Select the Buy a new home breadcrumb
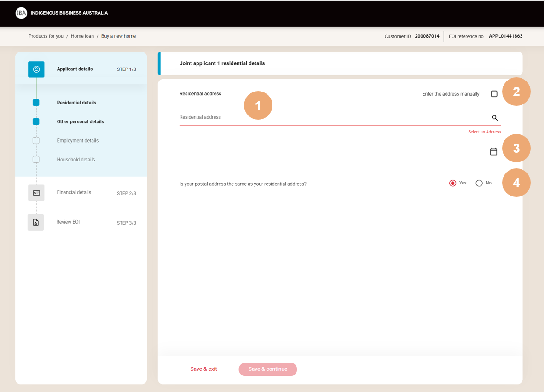This screenshot has height=392, width=545. point(118,36)
